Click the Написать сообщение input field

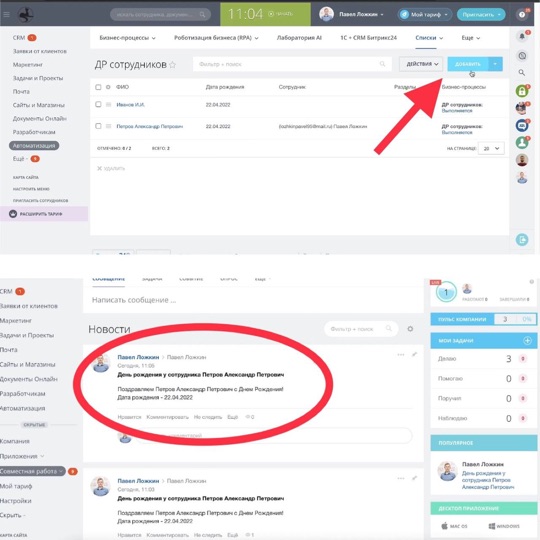pos(253,300)
